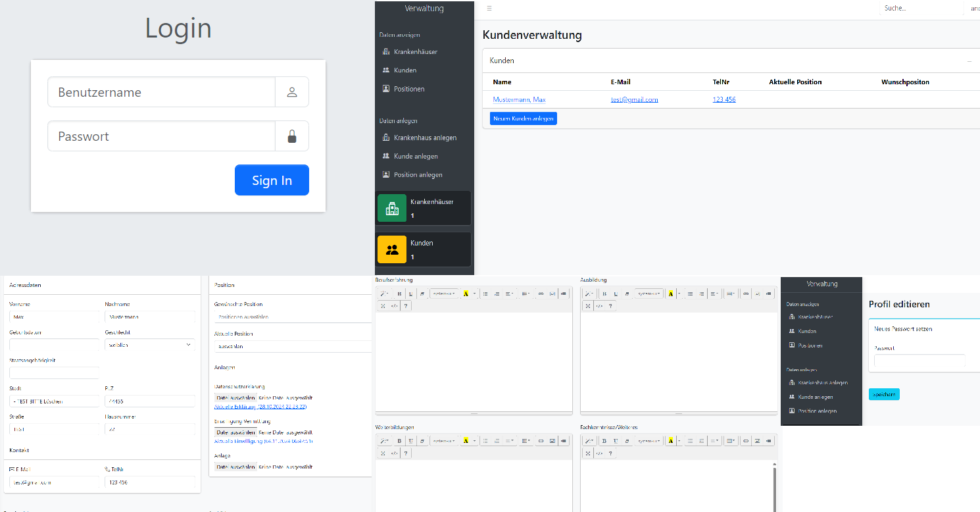Insert picture in the Weiterbildungen editor
Screen dimensions: 980x512
552,441
